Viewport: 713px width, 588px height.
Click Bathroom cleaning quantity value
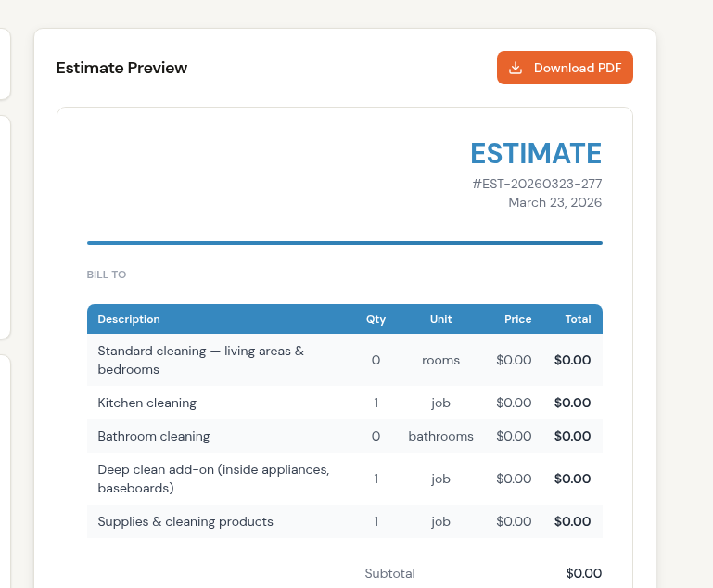[x=376, y=436]
